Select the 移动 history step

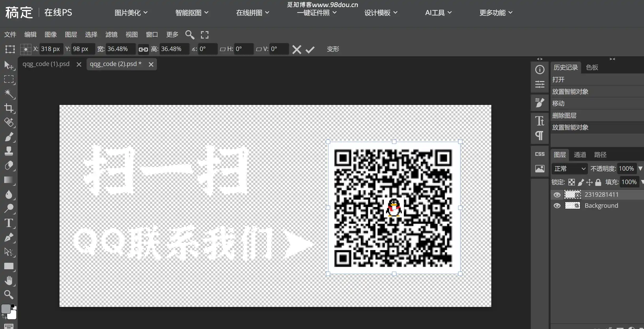(x=597, y=103)
